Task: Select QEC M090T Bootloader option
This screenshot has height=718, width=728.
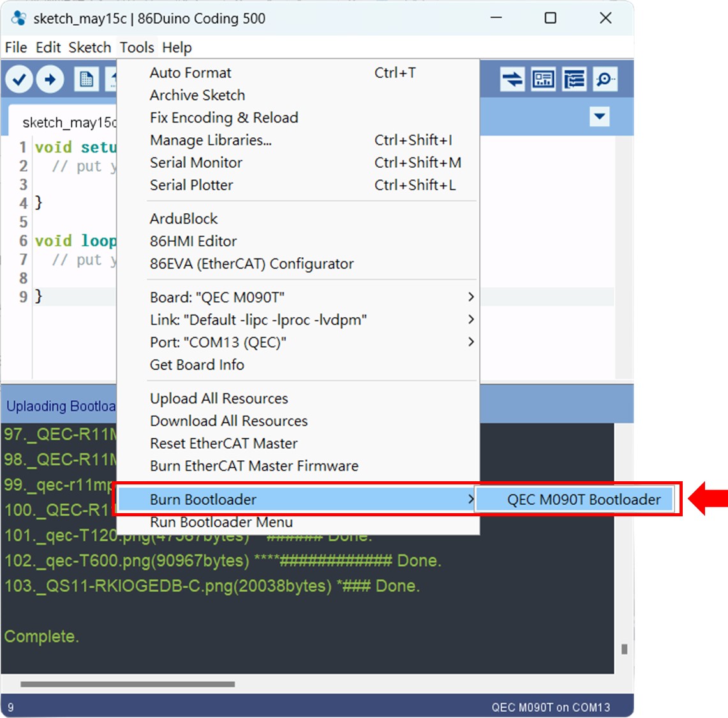Action: [583, 500]
